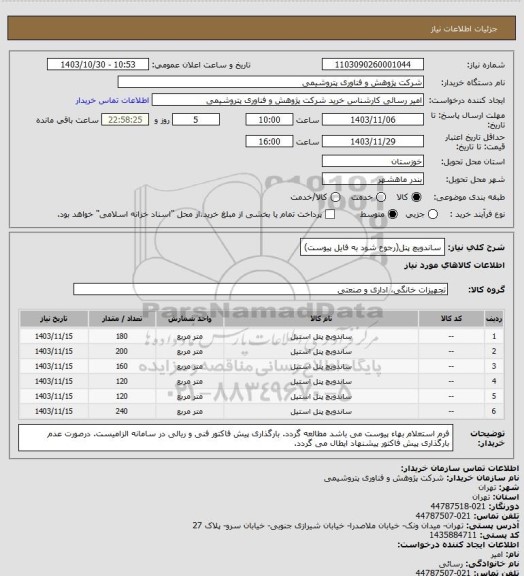This screenshot has height=576, width=524.
Task: Click quantity 240 in row 6
Action: pos(122,411)
